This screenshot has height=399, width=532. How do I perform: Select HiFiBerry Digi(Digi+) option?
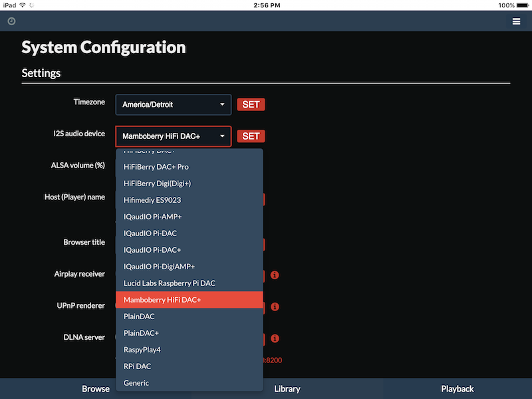click(190, 184)
